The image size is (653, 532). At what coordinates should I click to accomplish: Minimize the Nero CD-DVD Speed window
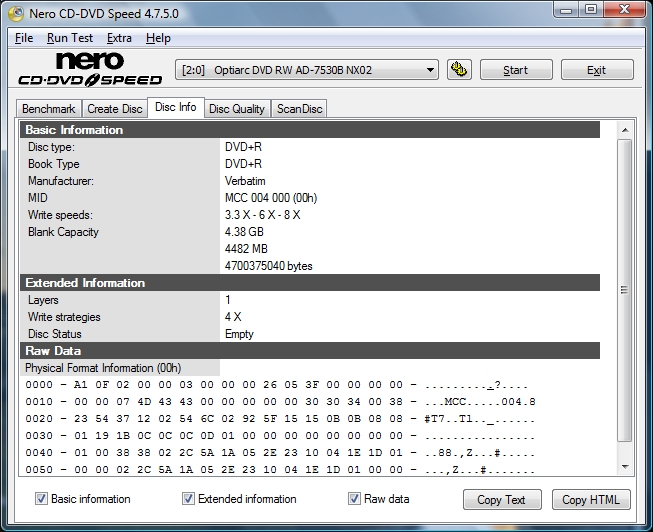pos(566,10)
